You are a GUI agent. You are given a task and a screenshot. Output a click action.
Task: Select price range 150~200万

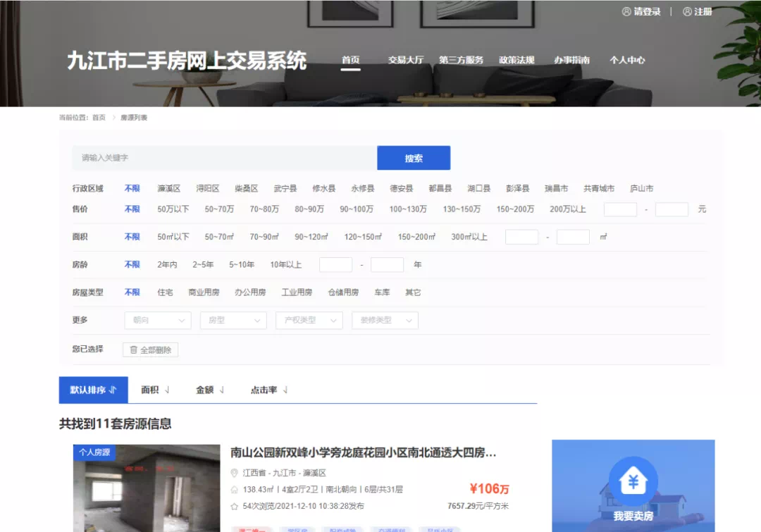click(x=515, y=209)
